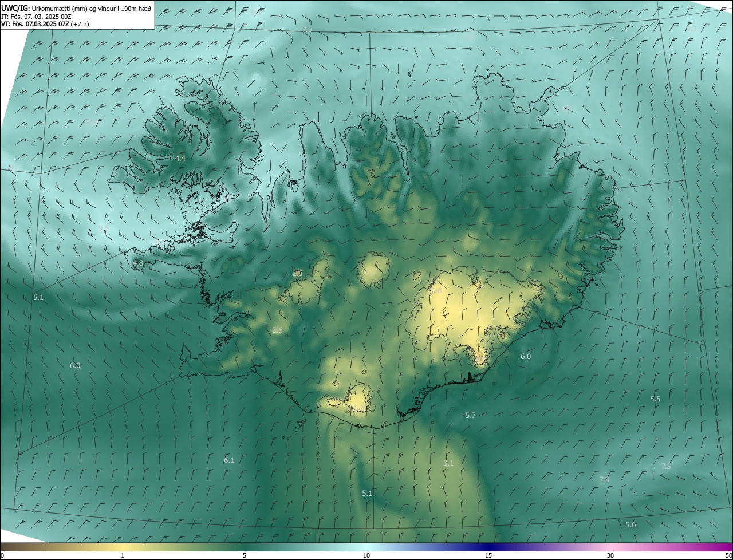Click the 5.6 value near the bottom edge
The height and width of the screenshot is (560, 733).
pyautogui.click(x=630, y=525)
